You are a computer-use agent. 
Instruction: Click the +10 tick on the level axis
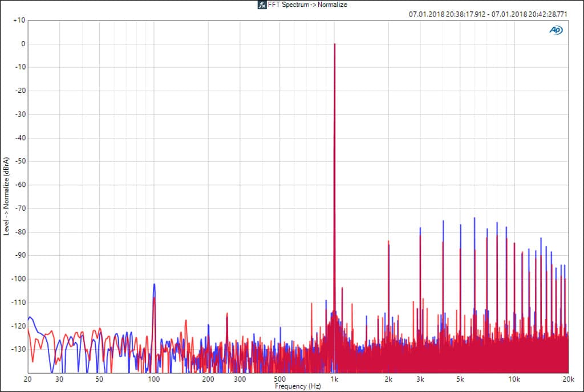pos(19,20)
